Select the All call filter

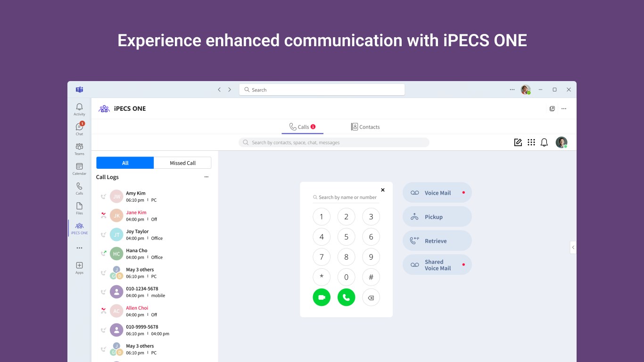click(x=125, y=163)
